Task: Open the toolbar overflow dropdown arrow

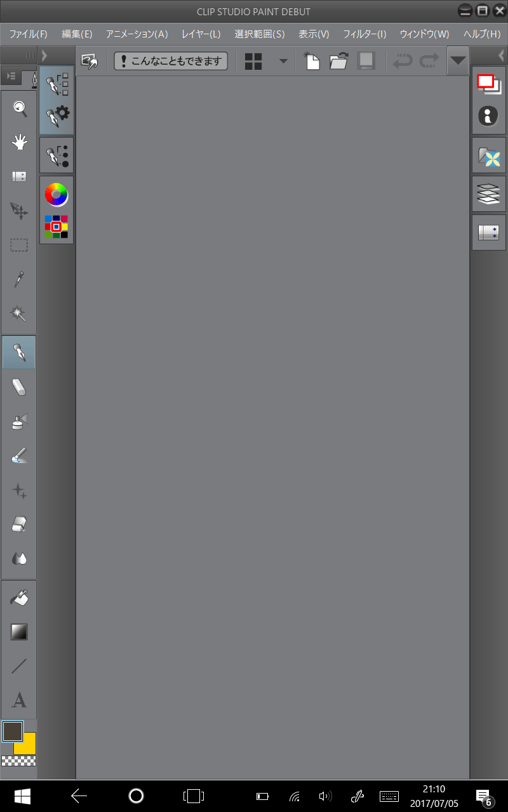Action: click(458, 61)
